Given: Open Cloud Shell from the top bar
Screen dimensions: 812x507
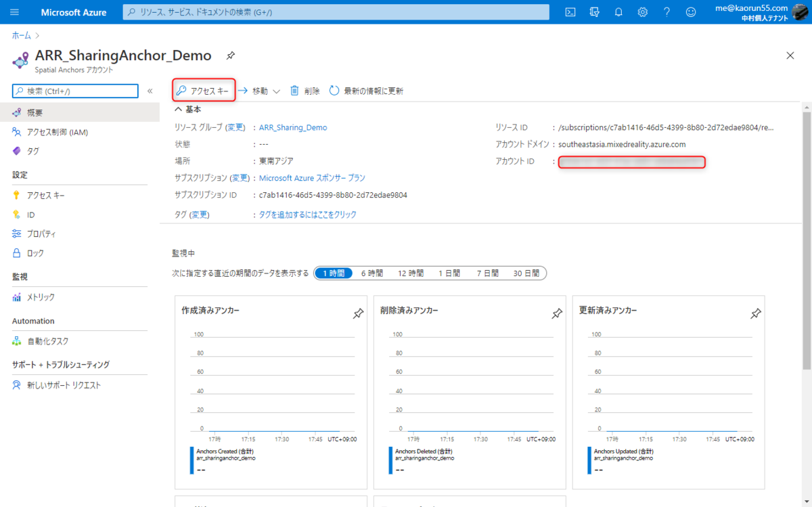Looking at the screenshot, I should (570, 12).
